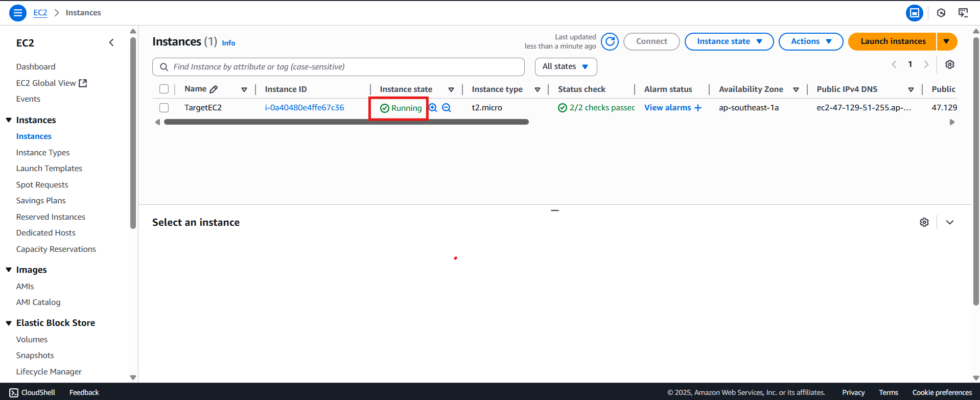
Task: Go to Instance Types
Action: [43, 153]
